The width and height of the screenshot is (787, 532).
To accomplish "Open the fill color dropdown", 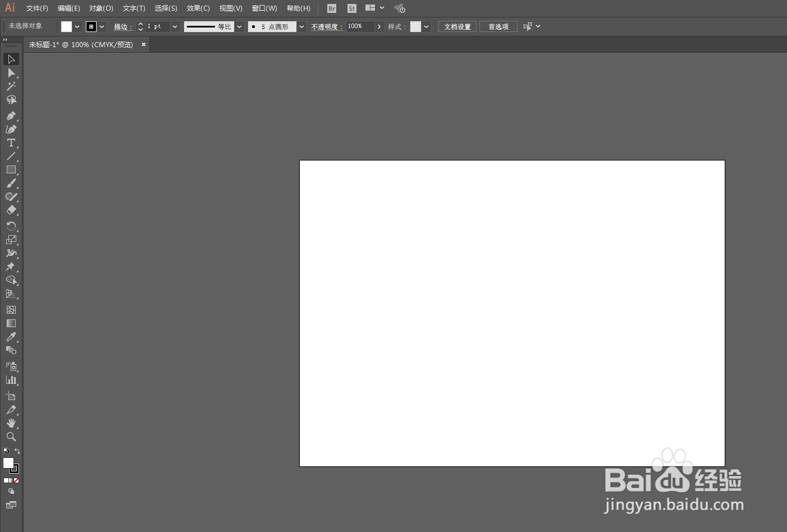I will pos(77,26).
